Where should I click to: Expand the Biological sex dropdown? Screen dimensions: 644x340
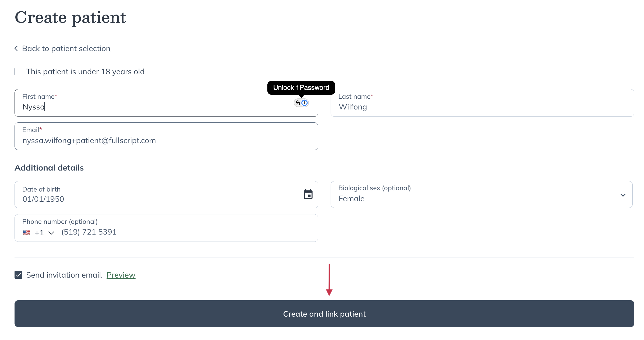click(481, 194)
